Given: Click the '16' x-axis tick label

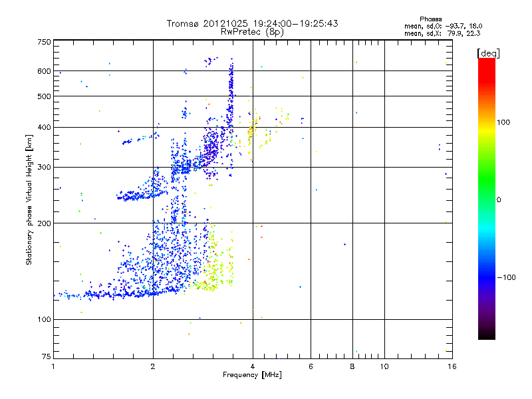Looking at the screenshot, I should point(452,366).
